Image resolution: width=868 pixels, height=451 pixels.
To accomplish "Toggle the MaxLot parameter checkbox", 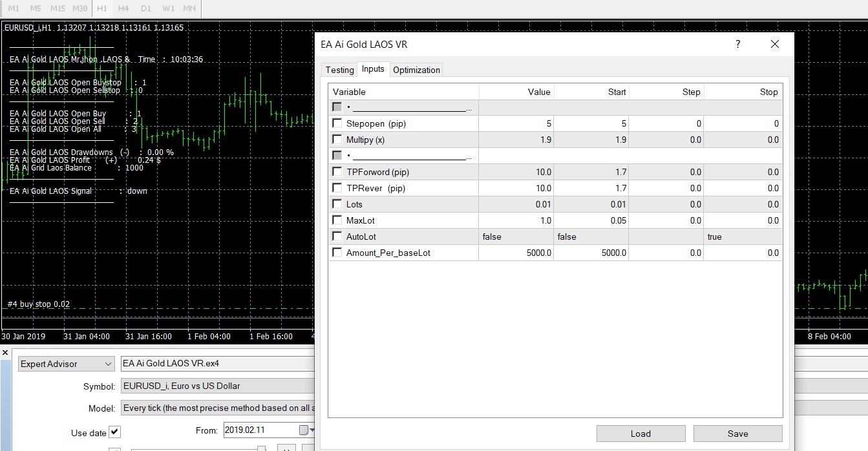I will 337,220.
